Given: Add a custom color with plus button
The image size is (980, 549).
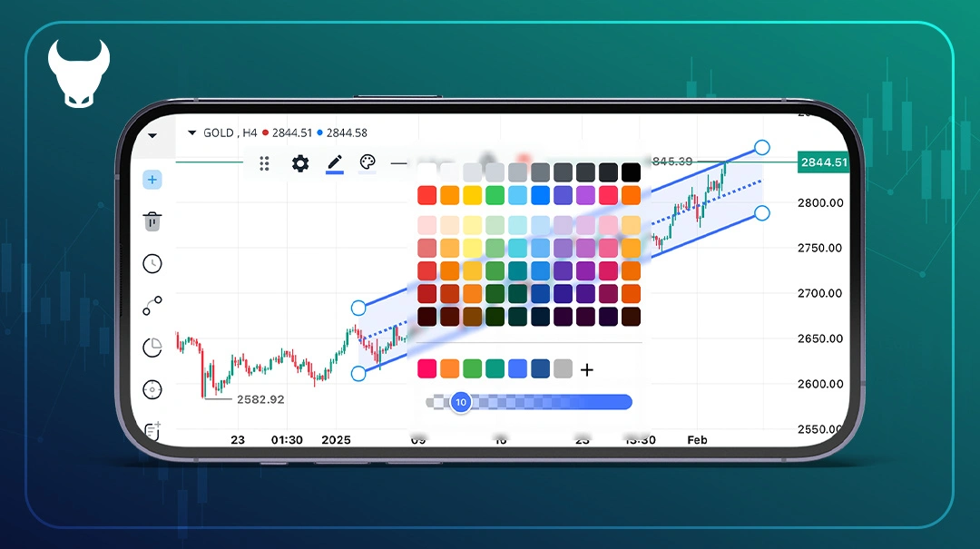Looking at the screenshot, I should point(587,369).
